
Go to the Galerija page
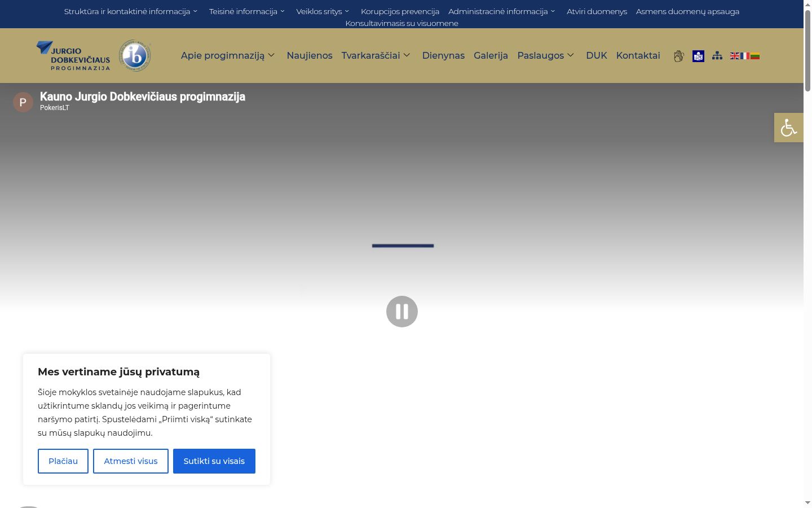coord(491,55)
